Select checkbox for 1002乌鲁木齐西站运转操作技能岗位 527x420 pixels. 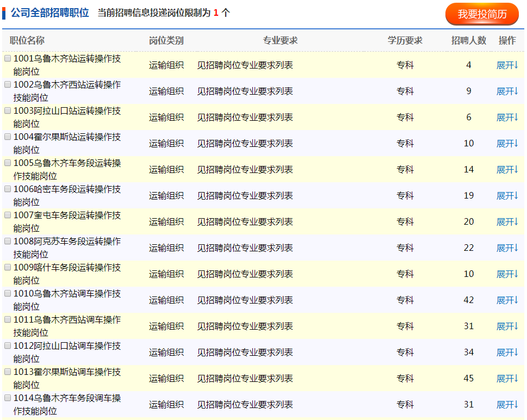(x=8, y=84)
